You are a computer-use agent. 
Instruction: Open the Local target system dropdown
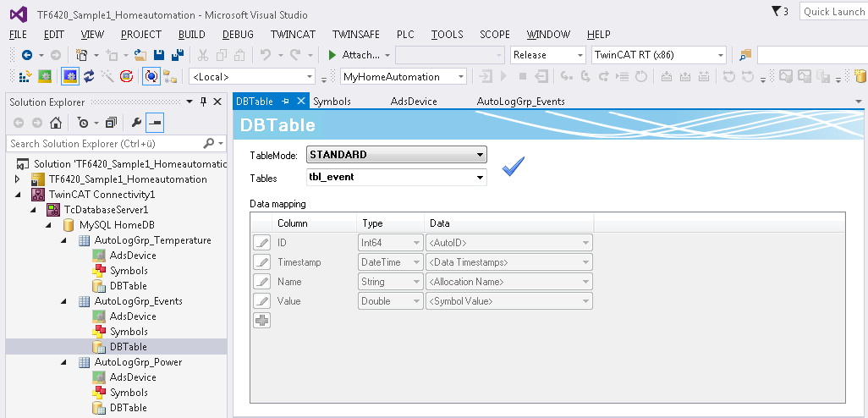[x=252, y=77]
